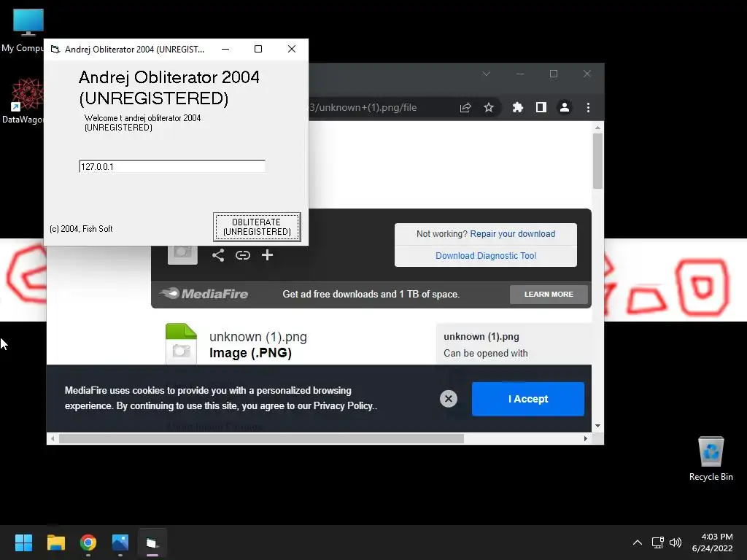Click the MediaFire share icon

[x=218, y=255]
